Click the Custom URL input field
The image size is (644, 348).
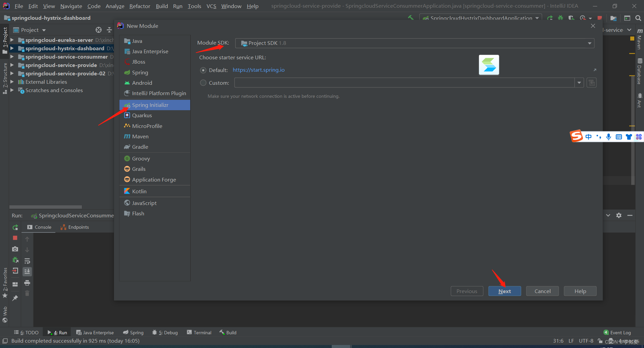tap(405, 83)
